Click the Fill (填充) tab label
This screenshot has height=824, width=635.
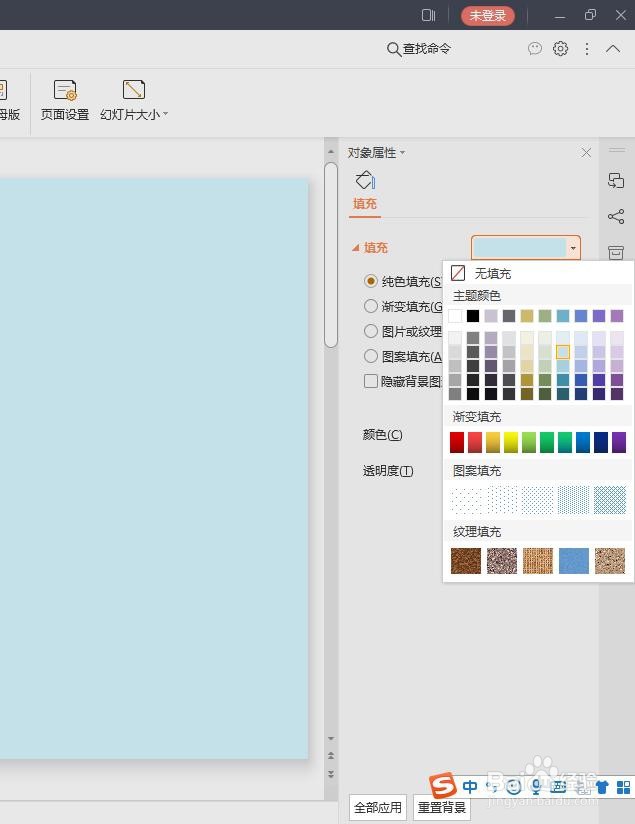pyautogui.click(x=365, y=204)
